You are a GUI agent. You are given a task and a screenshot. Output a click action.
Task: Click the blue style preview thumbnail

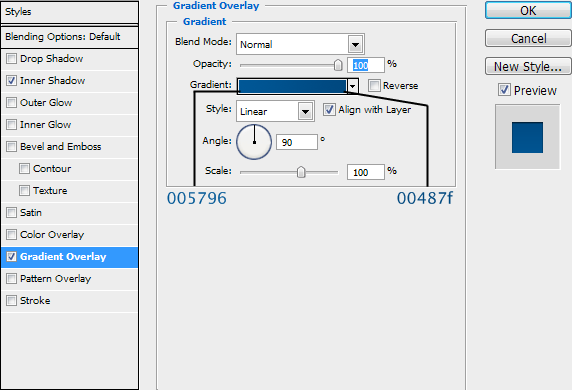pos(527,137)
